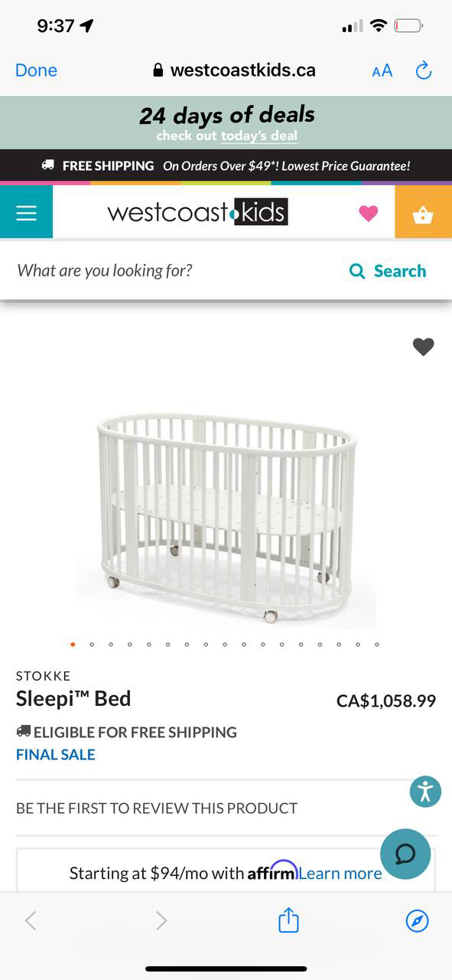This screenshot has width=452, height=980.
Task: Tap BE THE FIRST TO REVIEW THIS PRODUCT
Action: pos(157,808)
